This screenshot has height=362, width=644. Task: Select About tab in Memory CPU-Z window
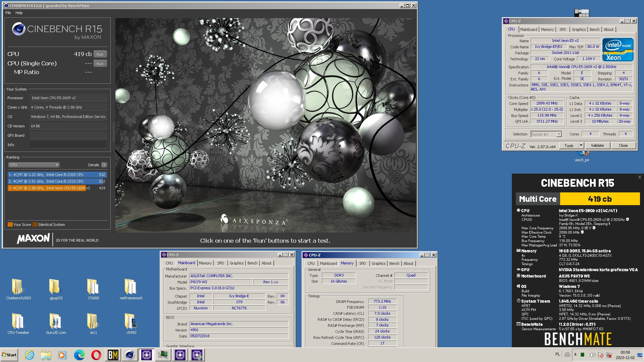[408, 263]
